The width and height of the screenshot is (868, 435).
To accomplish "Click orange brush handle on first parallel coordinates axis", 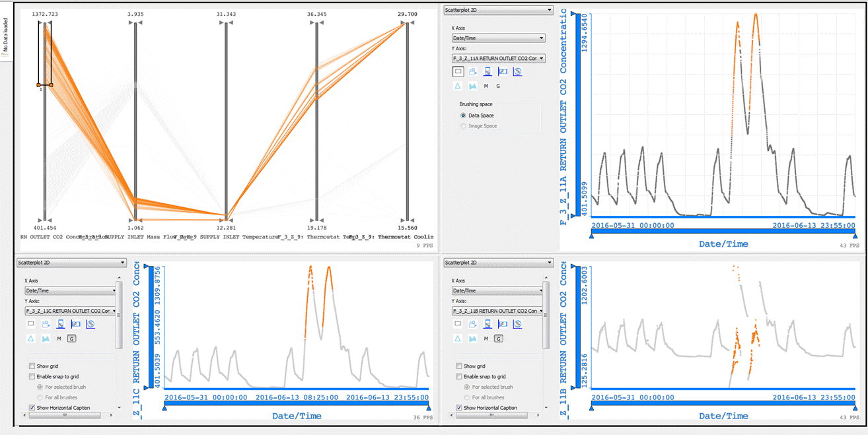I will point(39,85).
